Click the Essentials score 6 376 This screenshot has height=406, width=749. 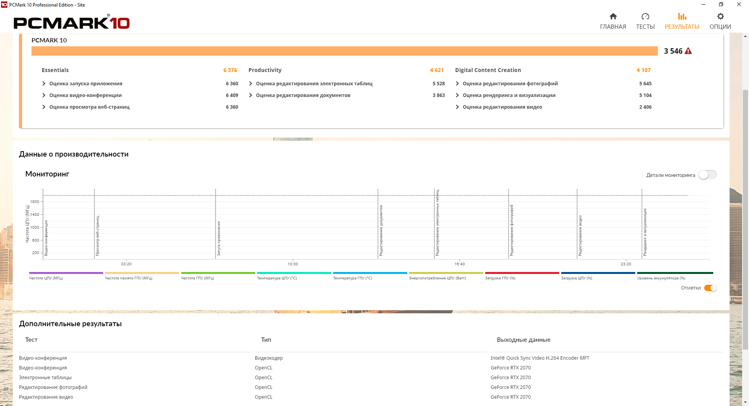pos(230,70)
